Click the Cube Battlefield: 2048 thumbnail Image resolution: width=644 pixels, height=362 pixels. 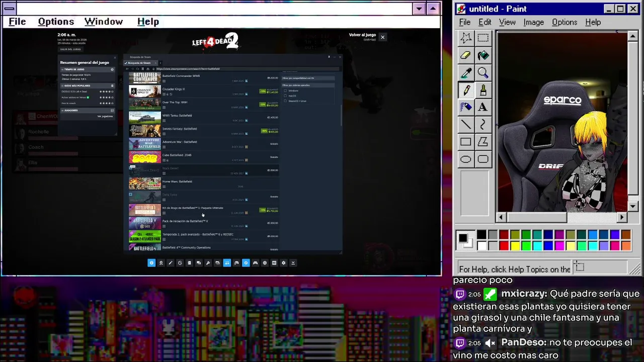coord(145,157)
